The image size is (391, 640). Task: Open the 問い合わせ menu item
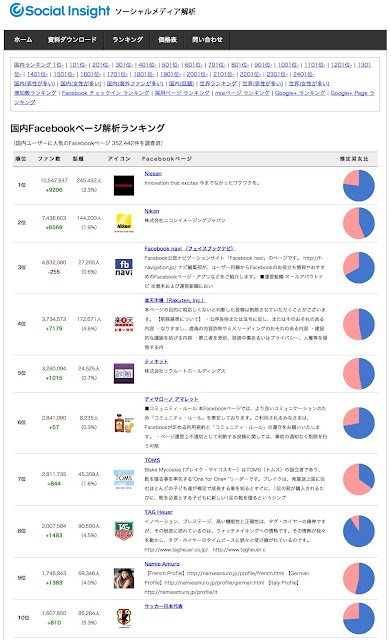(x=207, y=40)
